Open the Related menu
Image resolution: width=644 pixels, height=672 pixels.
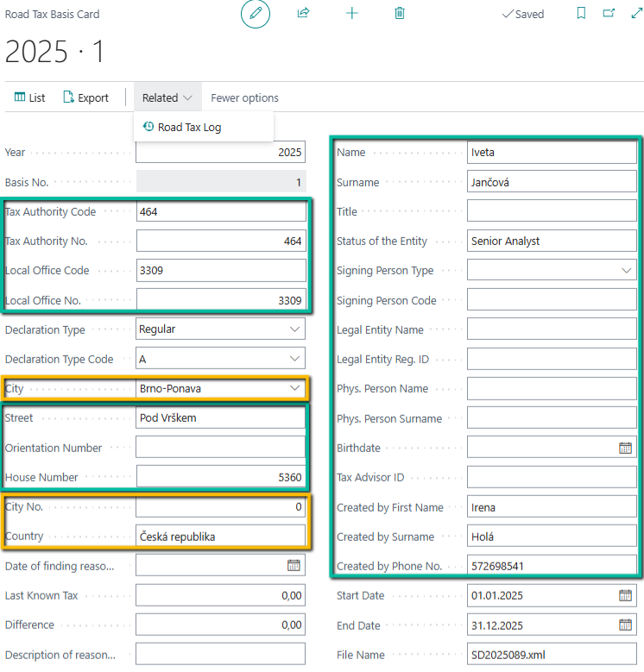pos(167,97)
